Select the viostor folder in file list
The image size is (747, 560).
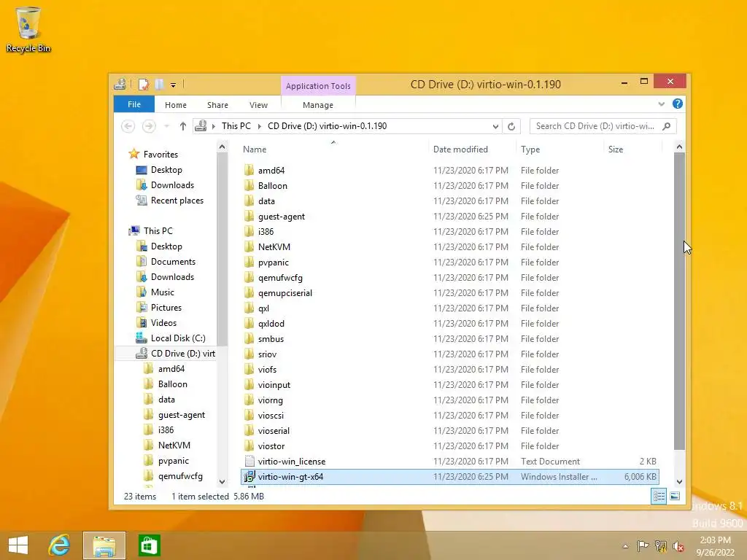pos(271,446)
